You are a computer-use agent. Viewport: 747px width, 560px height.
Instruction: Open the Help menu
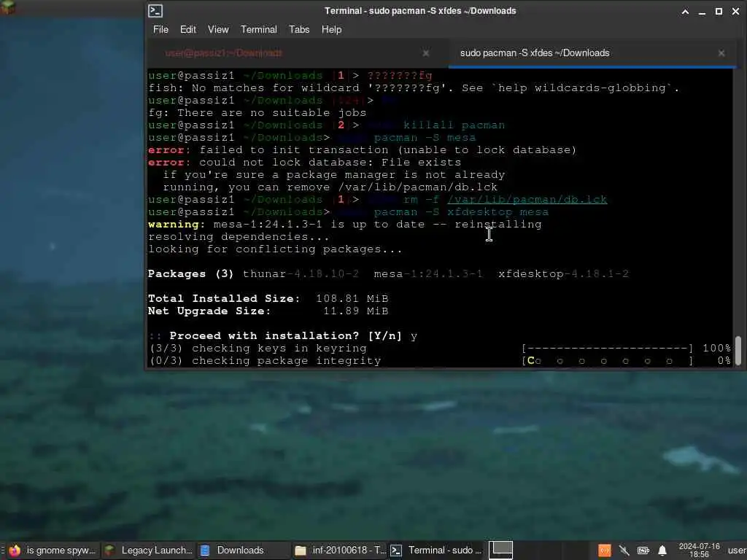point(332,29)
